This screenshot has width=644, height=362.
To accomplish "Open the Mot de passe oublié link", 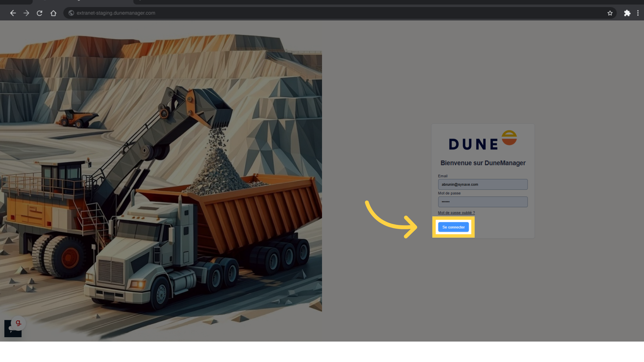I will point(457,213).
